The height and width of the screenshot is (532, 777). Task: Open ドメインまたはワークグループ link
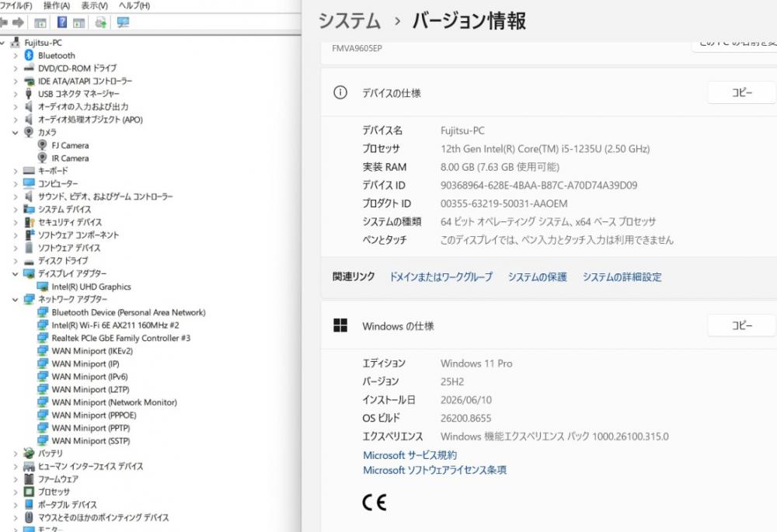(x=441, y=277)
